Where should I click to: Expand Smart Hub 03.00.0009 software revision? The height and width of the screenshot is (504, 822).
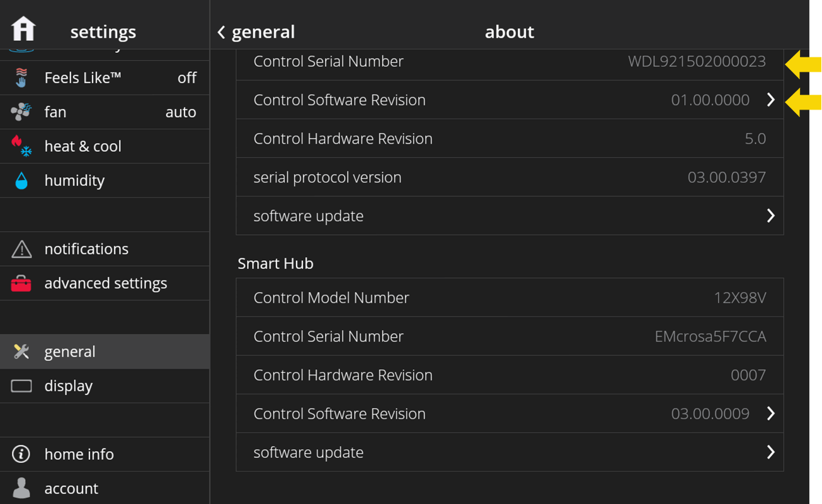[x=770, y=413]
